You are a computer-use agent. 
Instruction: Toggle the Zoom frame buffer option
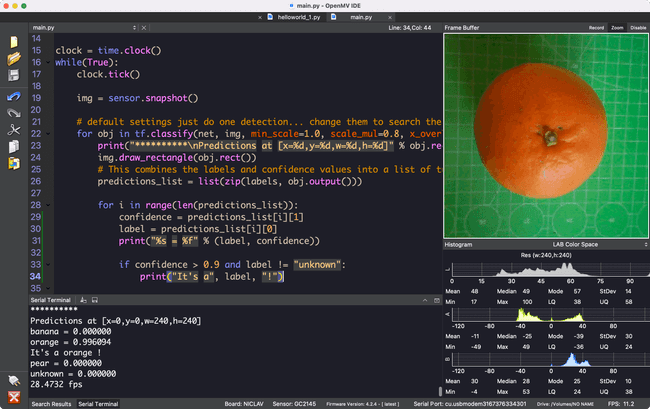coord(617,28)
